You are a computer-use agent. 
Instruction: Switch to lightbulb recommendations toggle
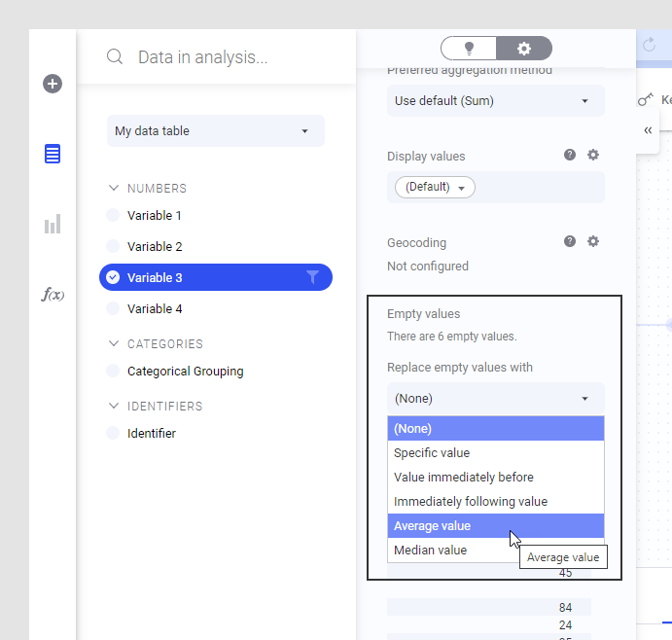coord(469,48)
